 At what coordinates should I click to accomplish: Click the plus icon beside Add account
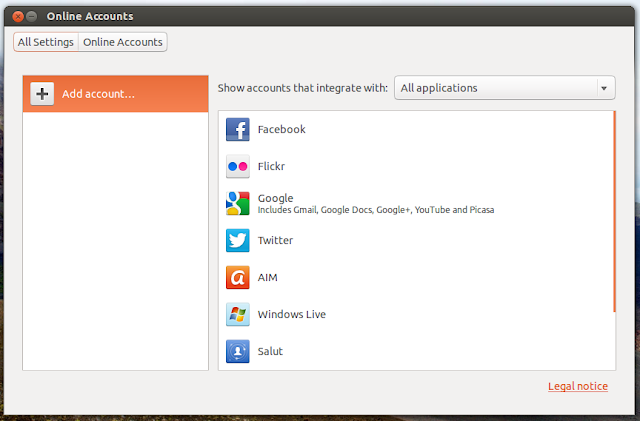point(42,94)
